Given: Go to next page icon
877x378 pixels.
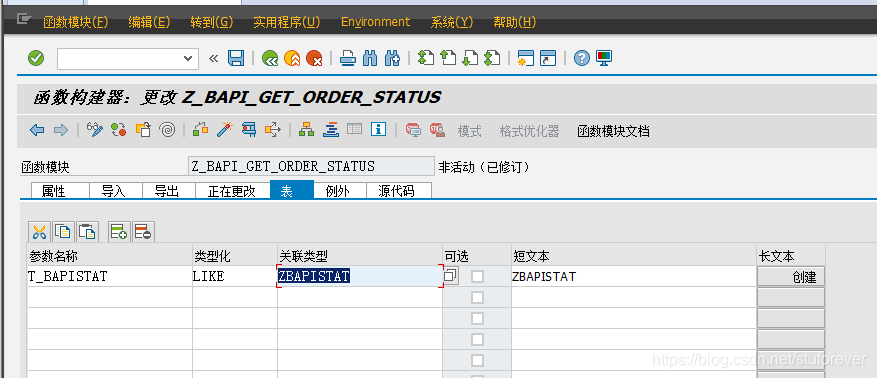Looking at the screenshot, I should tap(469, 58).
